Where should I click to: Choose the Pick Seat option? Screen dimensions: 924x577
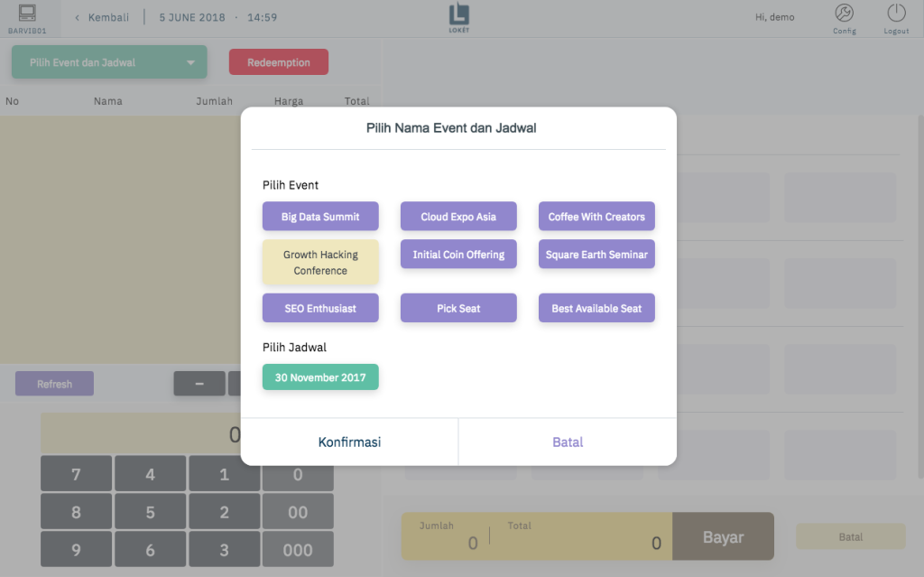point(458,308)
